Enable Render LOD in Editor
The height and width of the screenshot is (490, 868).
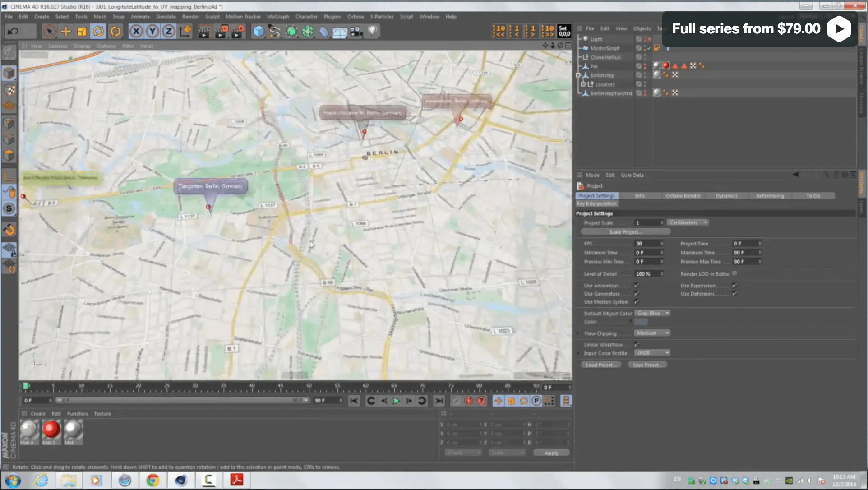734,273
